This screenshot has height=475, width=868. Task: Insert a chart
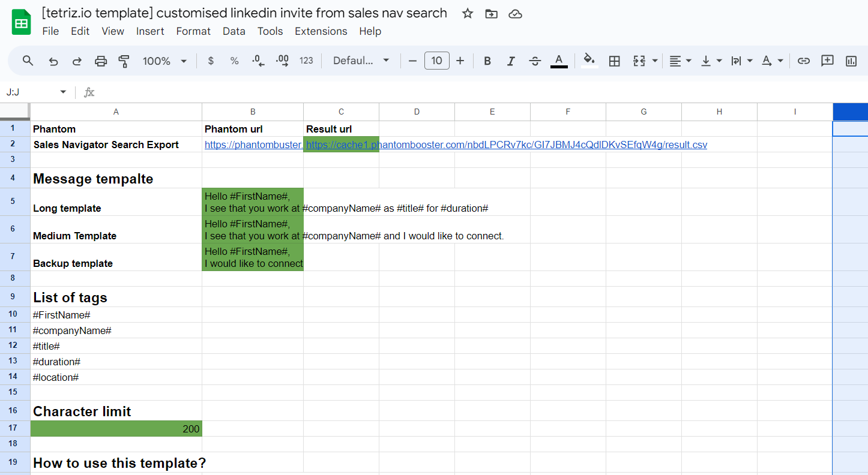coord(851,61)
